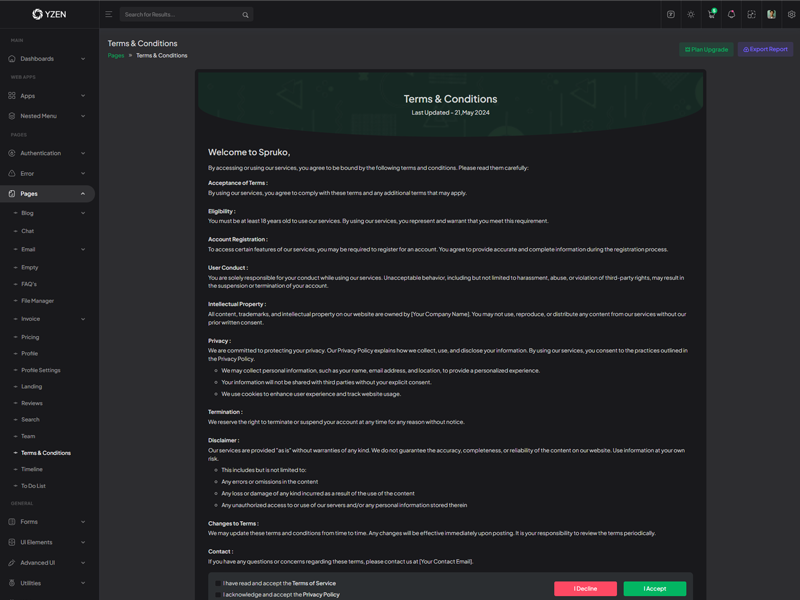Click the search magnifier icon
Screen dimensions: 800x600
click(x=245, y=15)
